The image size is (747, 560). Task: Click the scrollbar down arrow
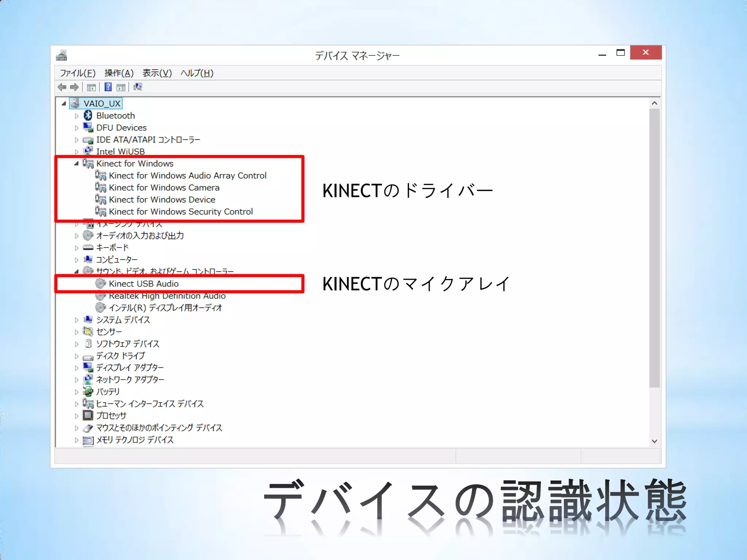[x=654, y=441]
